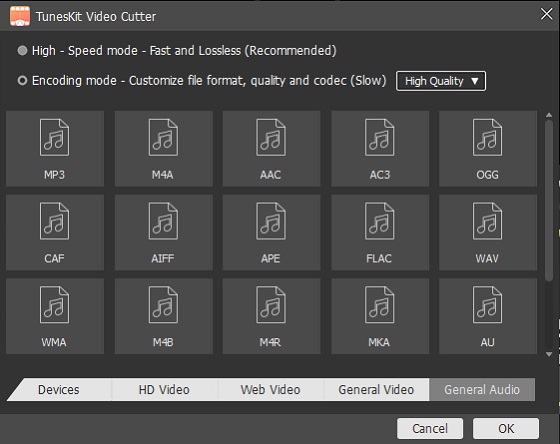The image size is (560, 444).
Task: Choose the OGG audio format
Action: point(488,149)
